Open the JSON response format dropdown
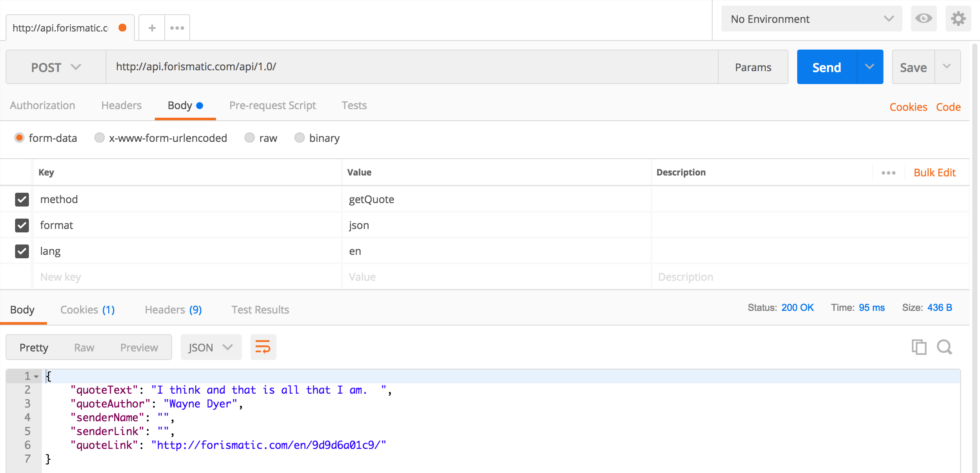980x473 pixels. click(211, 347)
